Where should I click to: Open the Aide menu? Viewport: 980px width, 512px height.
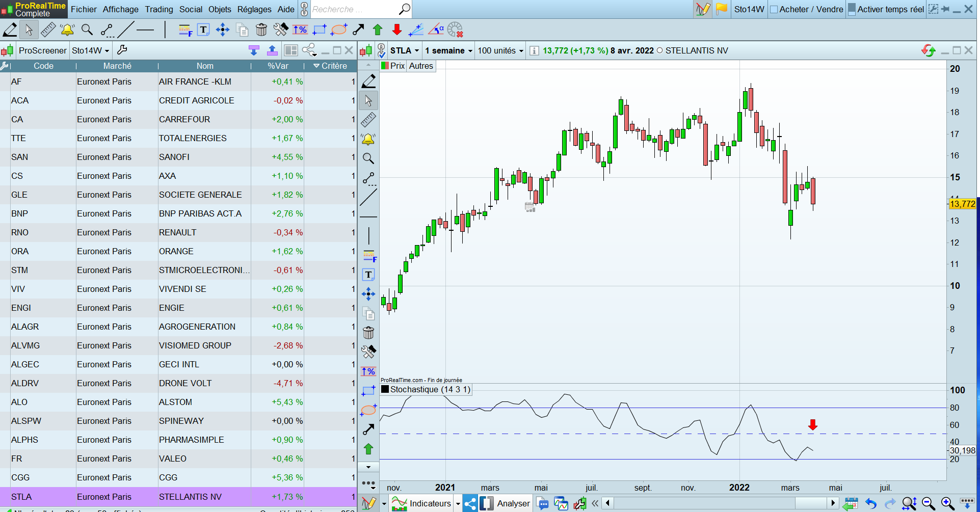286,9
